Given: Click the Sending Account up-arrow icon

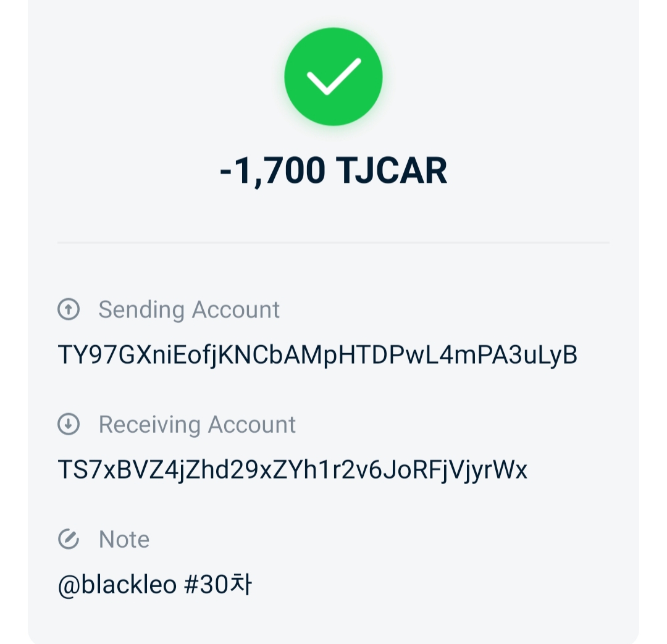Looking at the screenshot, I should (69, 309).
